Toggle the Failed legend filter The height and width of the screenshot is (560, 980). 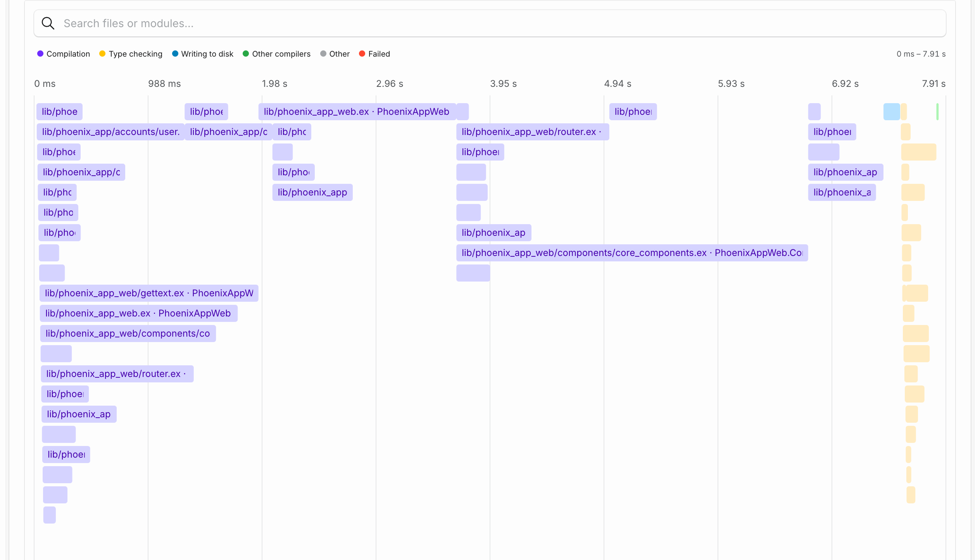374,54
